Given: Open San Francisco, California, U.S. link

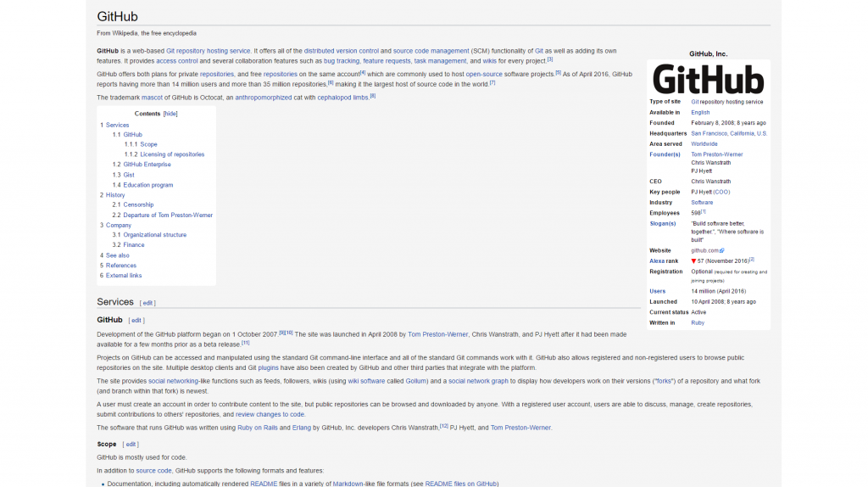Looking at the screenshot, I should pos(729,133).
